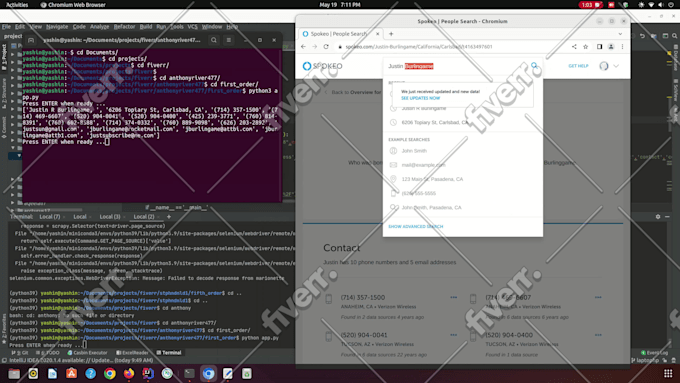Open the Git tool window tab

tap(20, 353)
